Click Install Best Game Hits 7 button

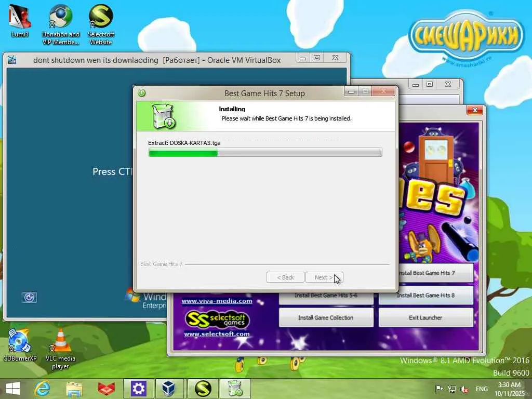coord(436,273)
